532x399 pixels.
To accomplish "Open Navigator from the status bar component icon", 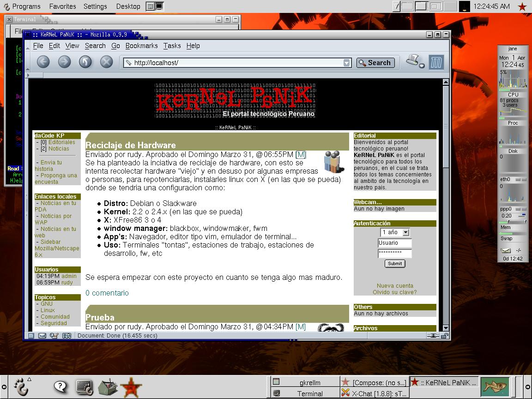I will (x=31, y=336).
